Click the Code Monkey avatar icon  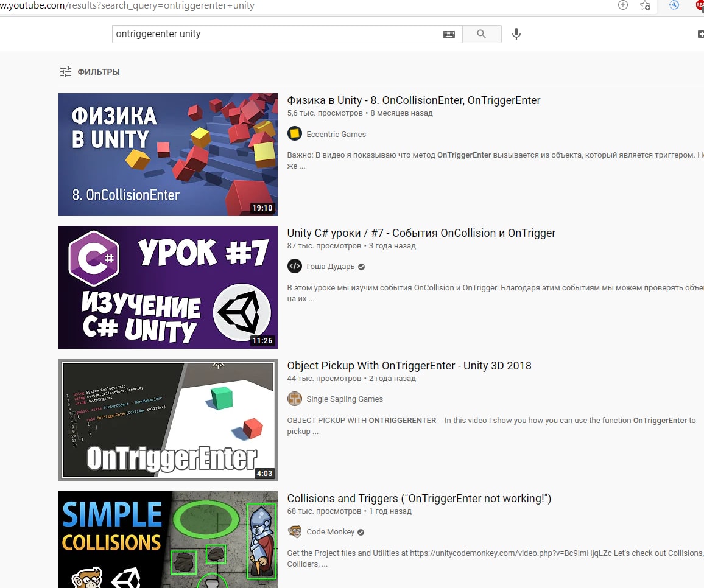point(295,531)
